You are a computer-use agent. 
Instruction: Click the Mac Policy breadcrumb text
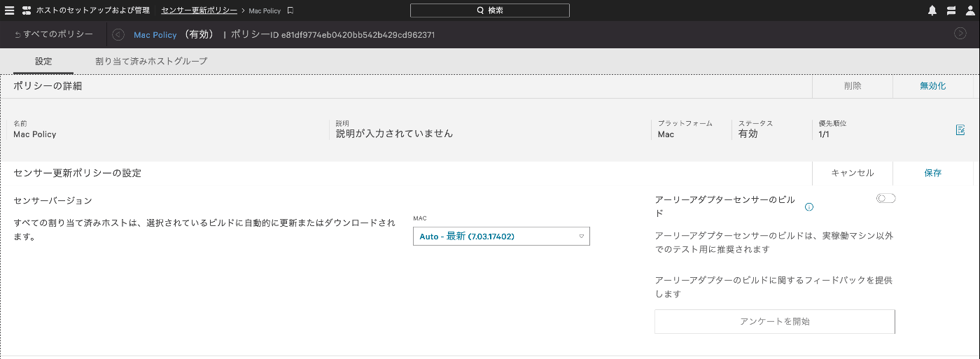tap(265, 10)
